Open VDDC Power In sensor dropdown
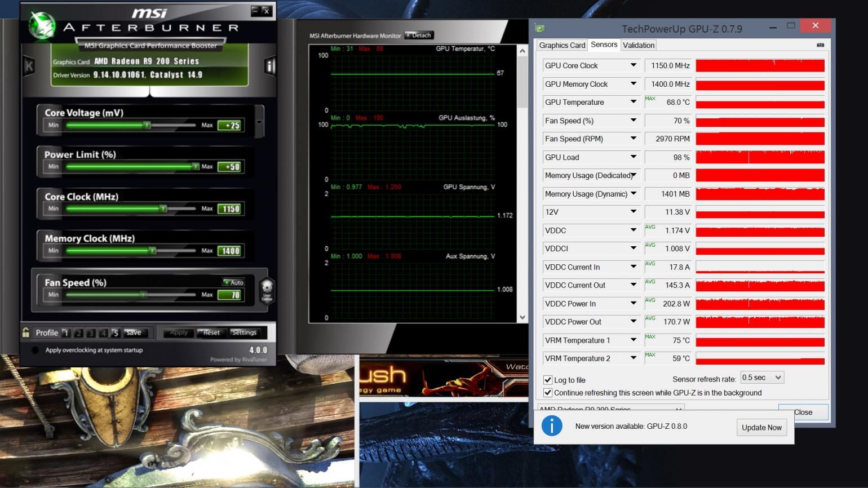This screenshot has width=868, height=488. click(x=634, y=304)
